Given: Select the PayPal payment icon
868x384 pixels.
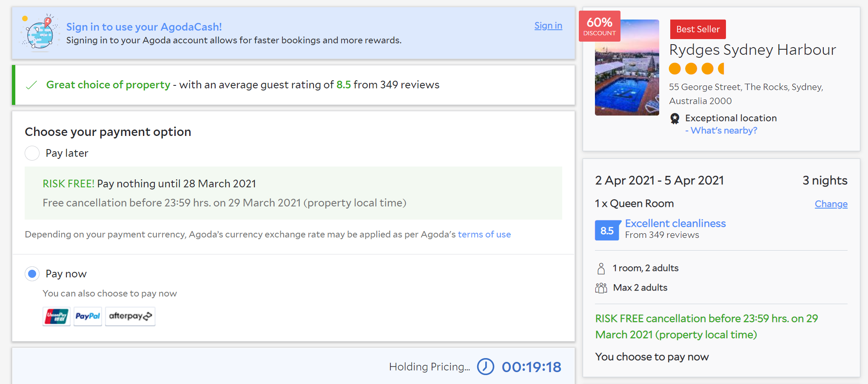Looking at the screenshot, I should pyautogui.click(x=87, y=316).
